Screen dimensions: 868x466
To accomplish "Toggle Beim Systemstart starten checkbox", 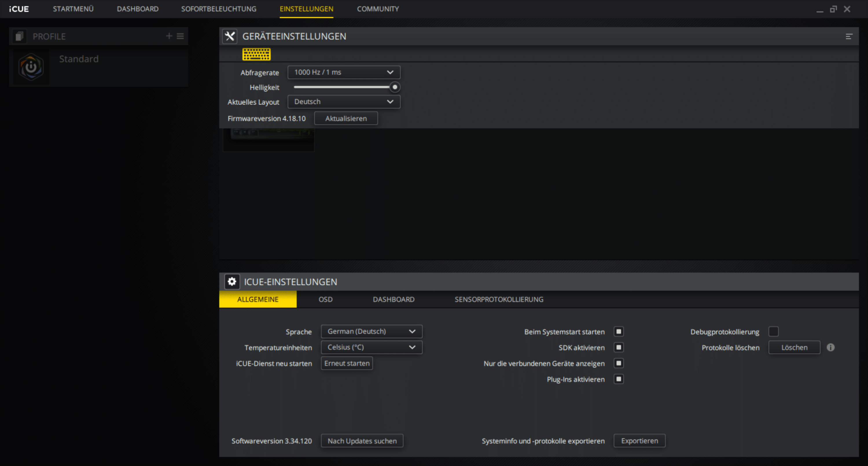I will [x=619, y=331].
